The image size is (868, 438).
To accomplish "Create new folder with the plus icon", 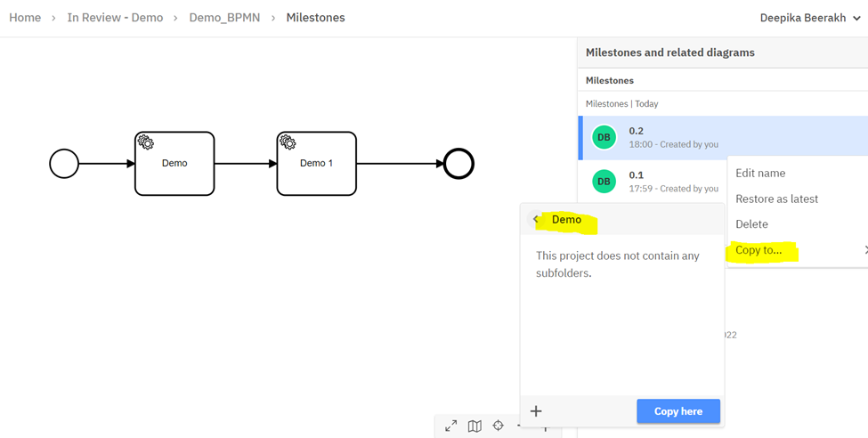I will 536,411.
